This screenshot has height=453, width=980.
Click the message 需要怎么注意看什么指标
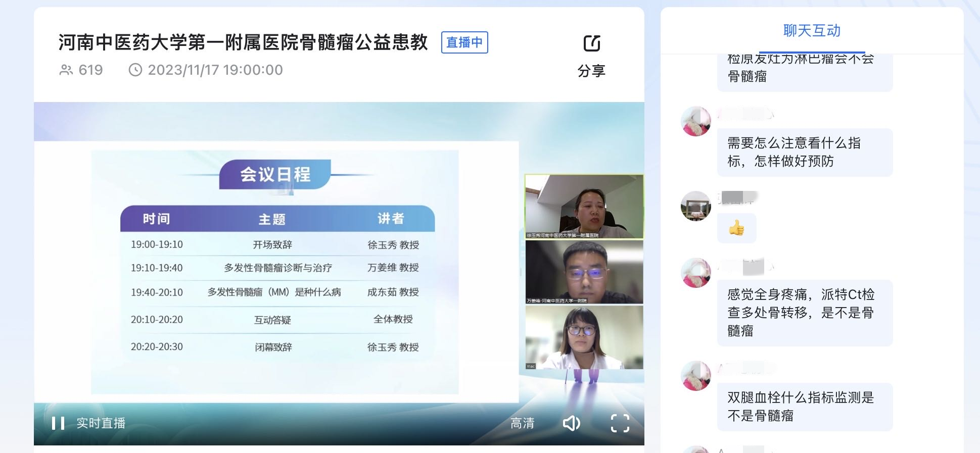(x=805, y=152)
